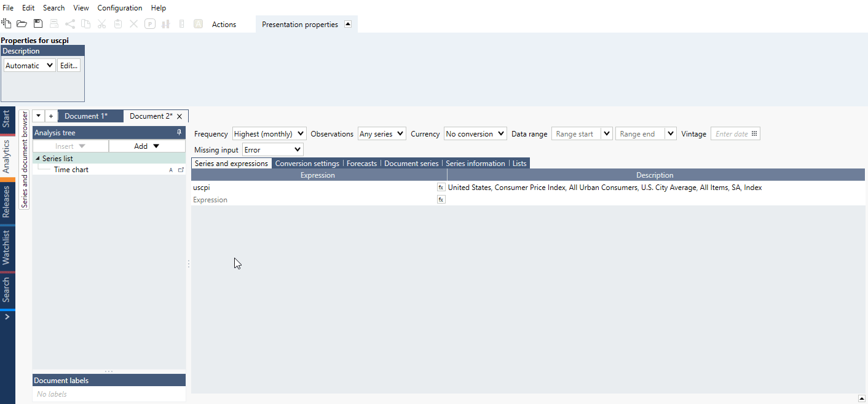The height and width of the screenshot is (404, 868).
Task: Open the Description Automatic dropdown
Action: 30,65
